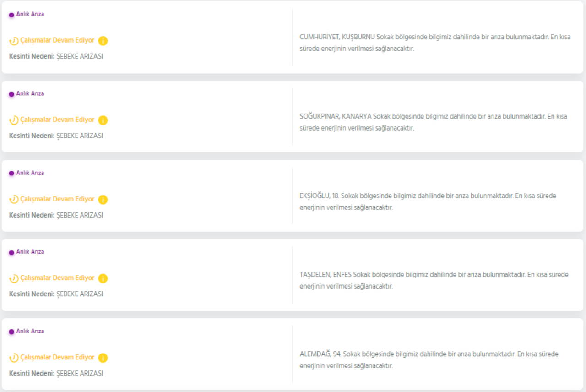The image size is (586, 392).
Task: Click info icon in SOĞUKPINAR outage card
Action: (x=103, y=120)
